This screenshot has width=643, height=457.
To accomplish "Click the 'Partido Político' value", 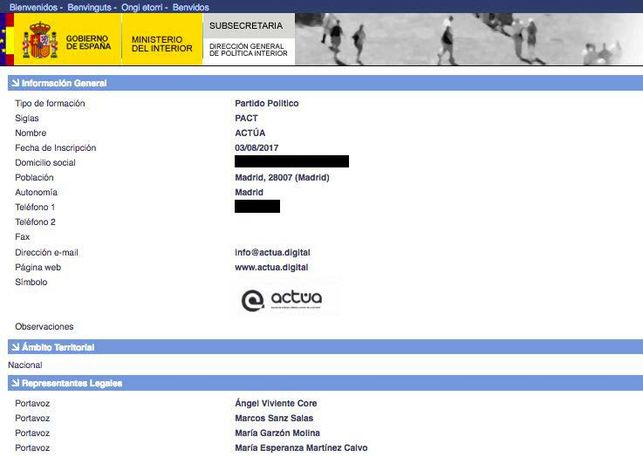I will (267, 103).
